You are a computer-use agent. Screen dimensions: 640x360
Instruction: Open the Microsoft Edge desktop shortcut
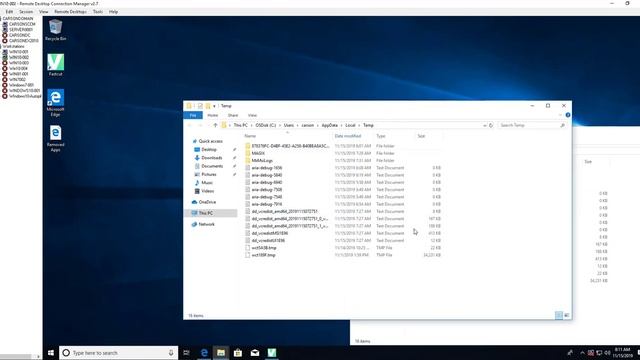click(x=56, y=103)
